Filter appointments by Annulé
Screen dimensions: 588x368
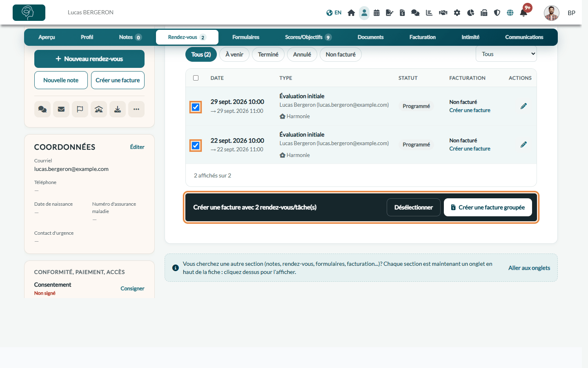point(302,54)
